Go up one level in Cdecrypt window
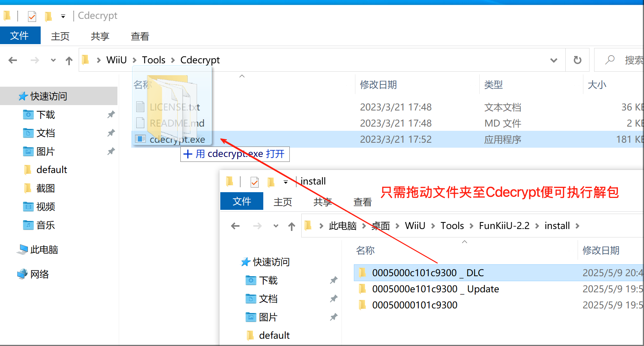 (x=69, y=60)
